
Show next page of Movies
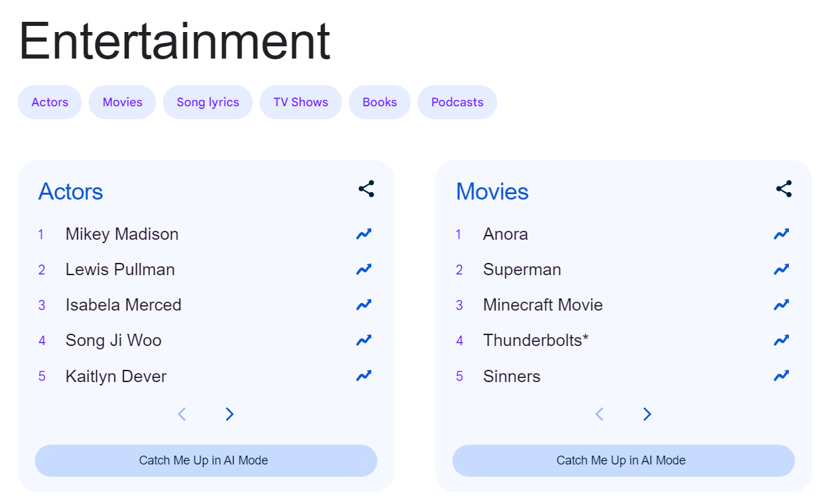tap(647, 414)
